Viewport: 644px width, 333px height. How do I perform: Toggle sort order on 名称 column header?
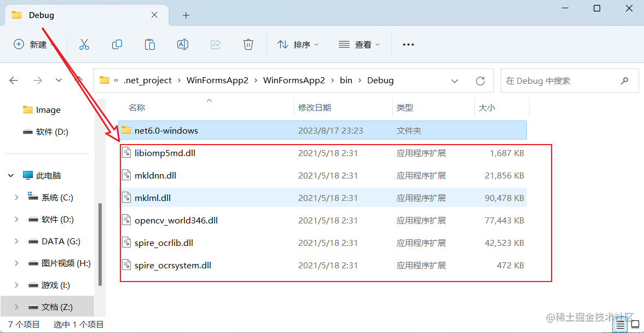pyautogui.click(x=138, y=107)
